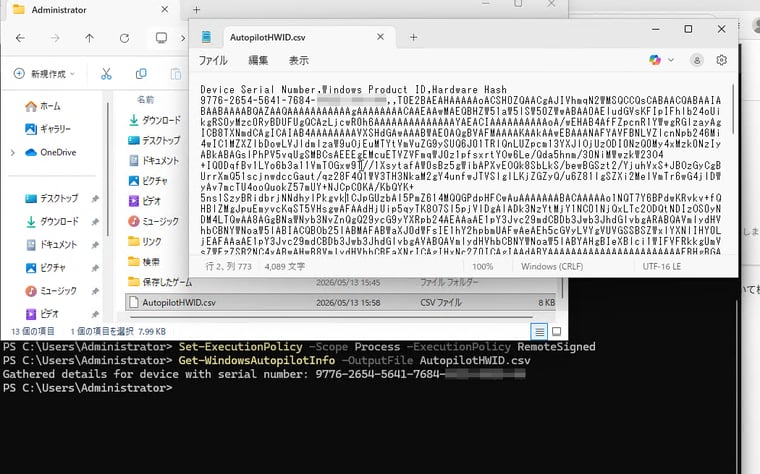This screenshot has height=474, width=760.
Task: Open 表示 menu in Notepad
Action: point(299,61)
